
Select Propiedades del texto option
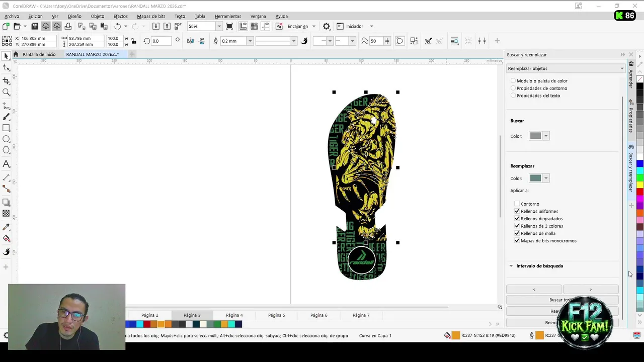(x=535, y=96)
